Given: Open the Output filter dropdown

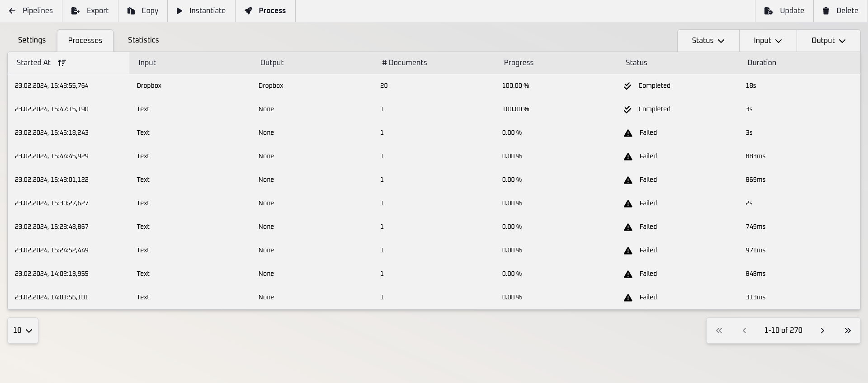Looking at the screenshot, I should coord(828,41).
